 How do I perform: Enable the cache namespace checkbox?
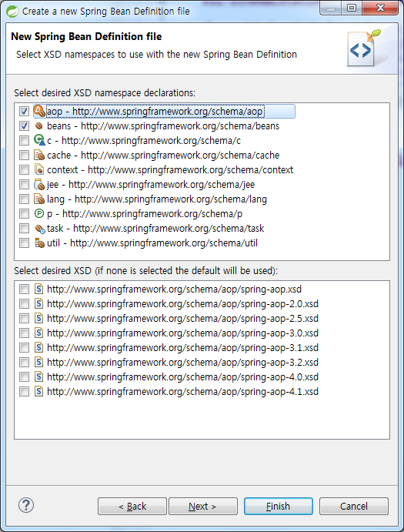[24, 155]
